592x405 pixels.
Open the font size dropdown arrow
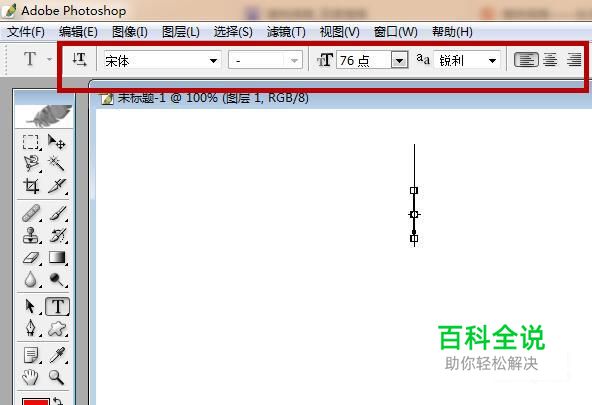coord(399,60)
